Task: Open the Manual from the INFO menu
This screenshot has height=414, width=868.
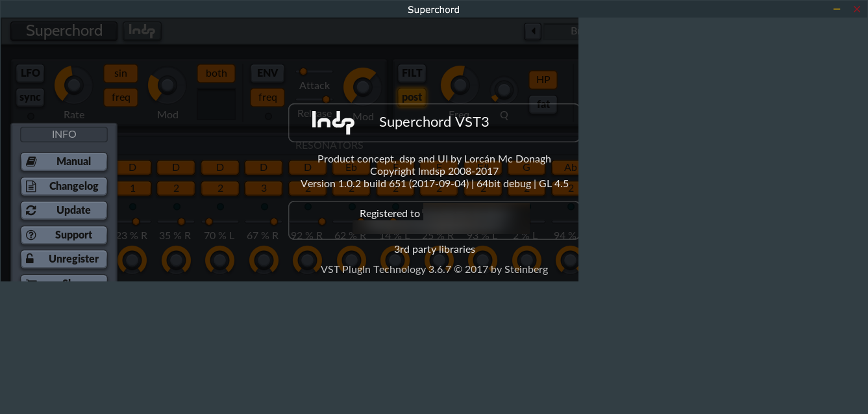Action: 64,161
